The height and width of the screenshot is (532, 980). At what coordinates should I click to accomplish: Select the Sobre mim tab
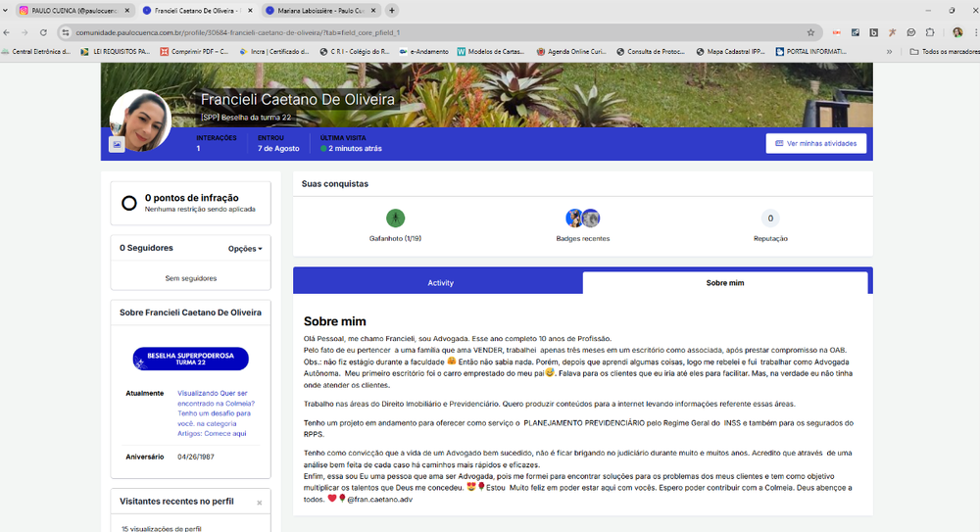[725, 282]
